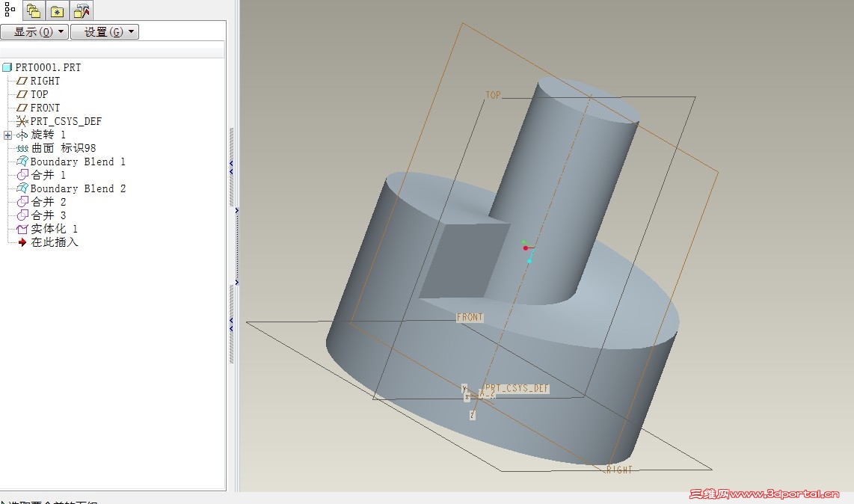
Task: Click the RIGHT plane label in viewport
Action: click(619, 470)
